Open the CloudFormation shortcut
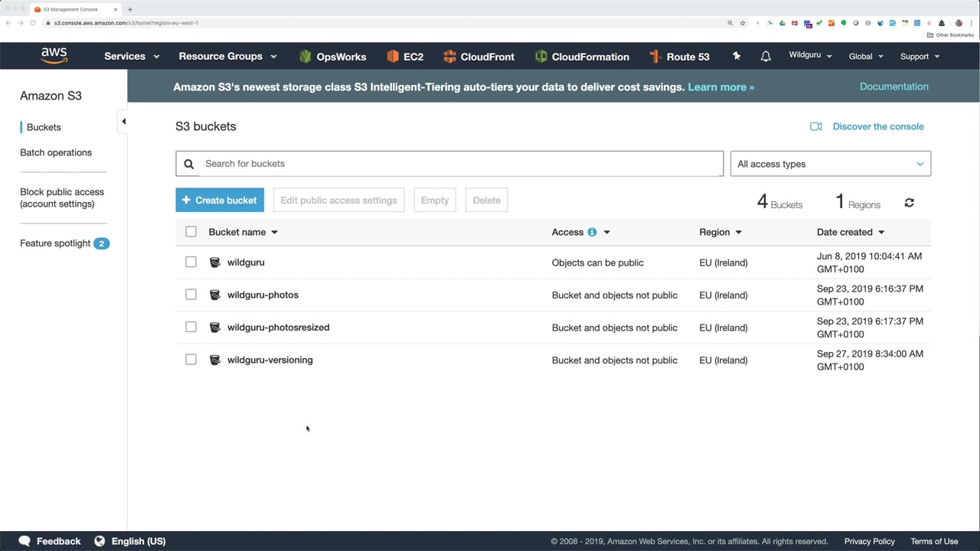Image resolution: width=980 pixels, height=551 pixels. (x=582, y=57)
